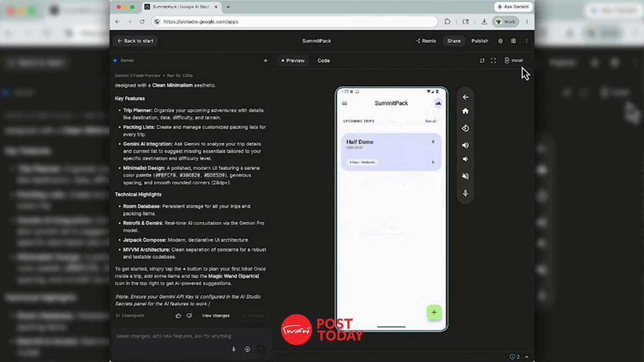Lower emulator volume with the speaker-down icon
The width and height of the screenshot is (644, 362).
[465, 159]
